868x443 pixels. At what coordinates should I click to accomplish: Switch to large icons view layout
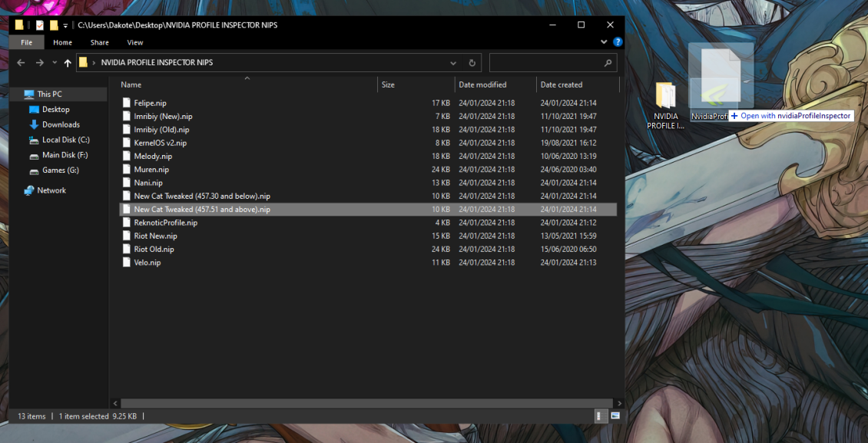[x=614, y=415]
